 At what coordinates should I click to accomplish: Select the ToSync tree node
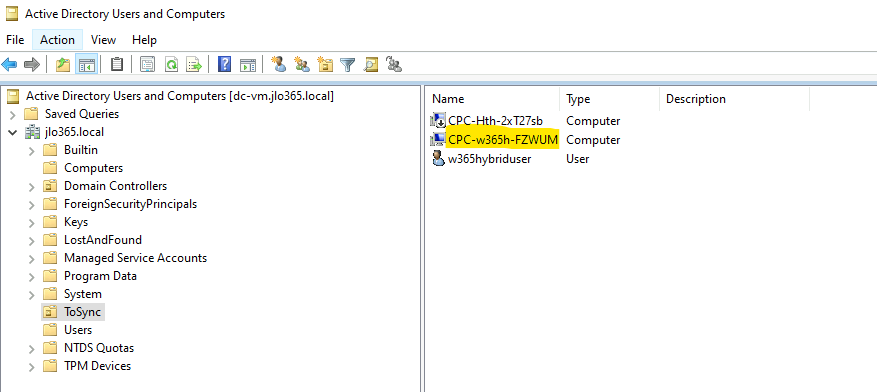[83, 311]
